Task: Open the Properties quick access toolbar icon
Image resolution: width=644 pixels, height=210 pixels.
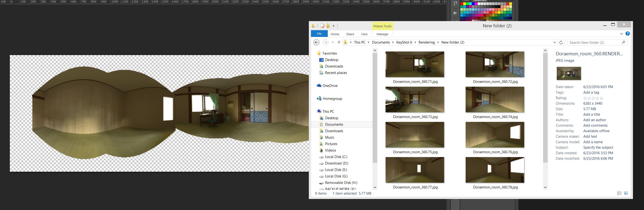Action: pos(322,26)
